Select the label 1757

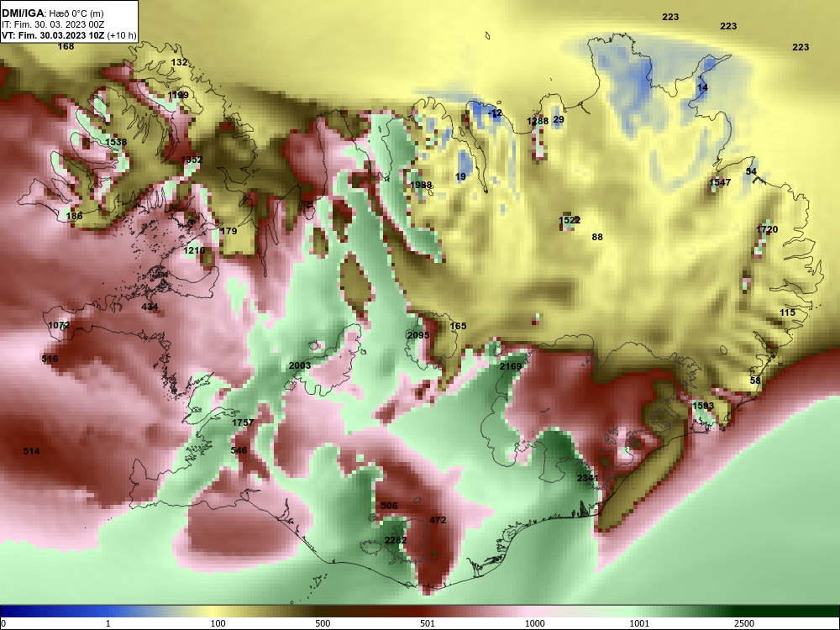point(243,423)
